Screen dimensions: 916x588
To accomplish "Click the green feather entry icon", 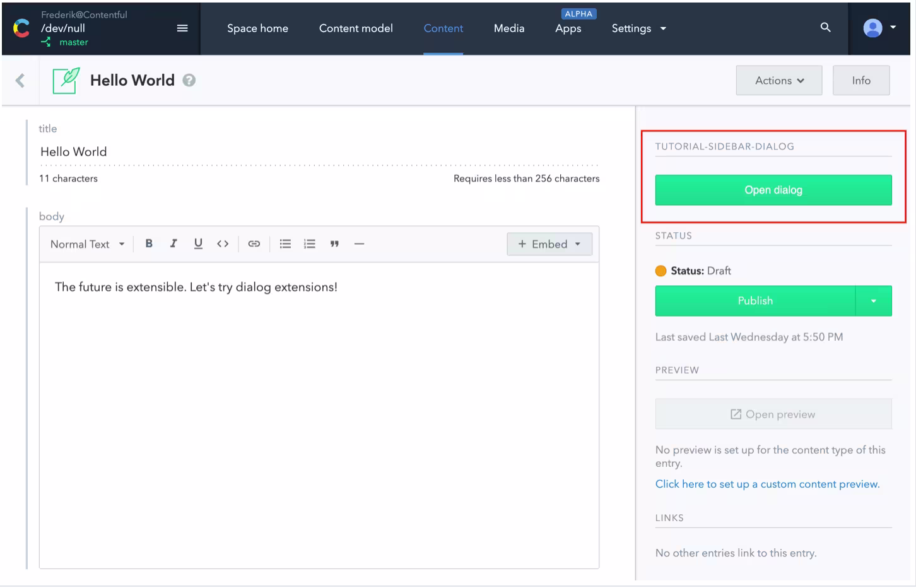I will tap(66, 80).
